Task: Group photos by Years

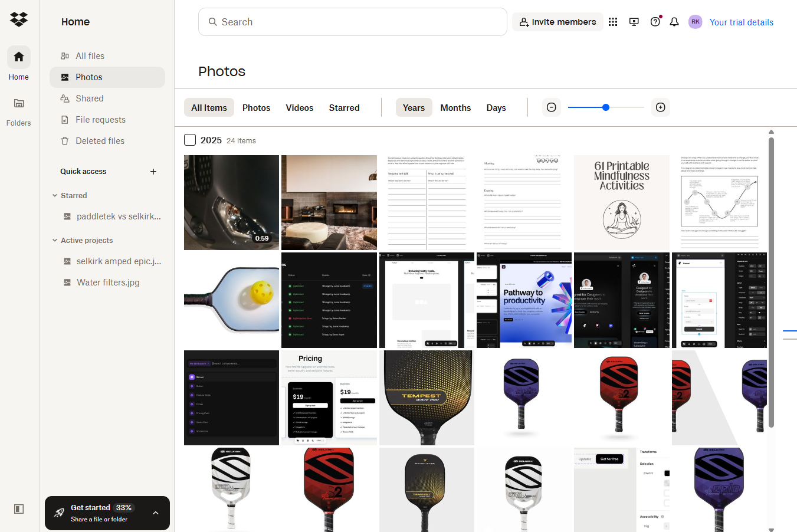Action: (414, 107)
